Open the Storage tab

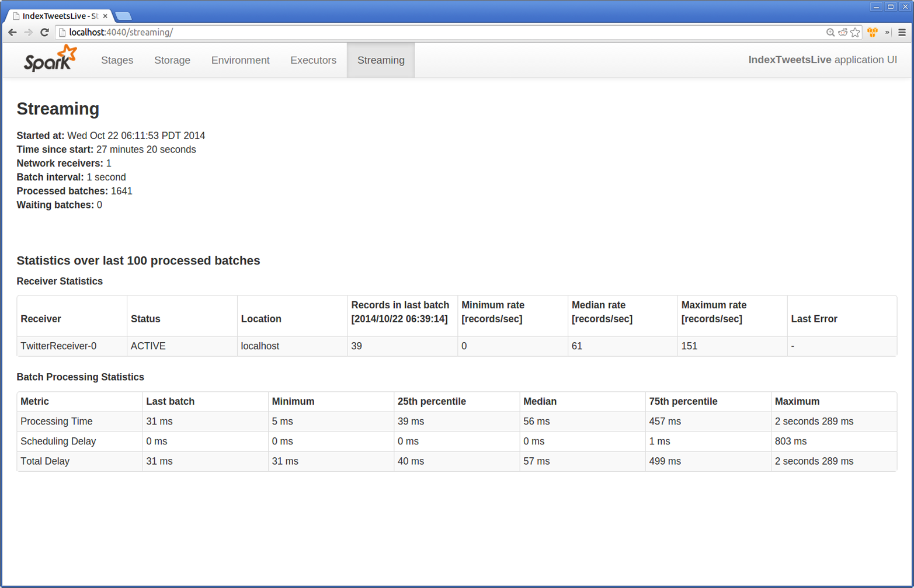[x=172, y=60]
